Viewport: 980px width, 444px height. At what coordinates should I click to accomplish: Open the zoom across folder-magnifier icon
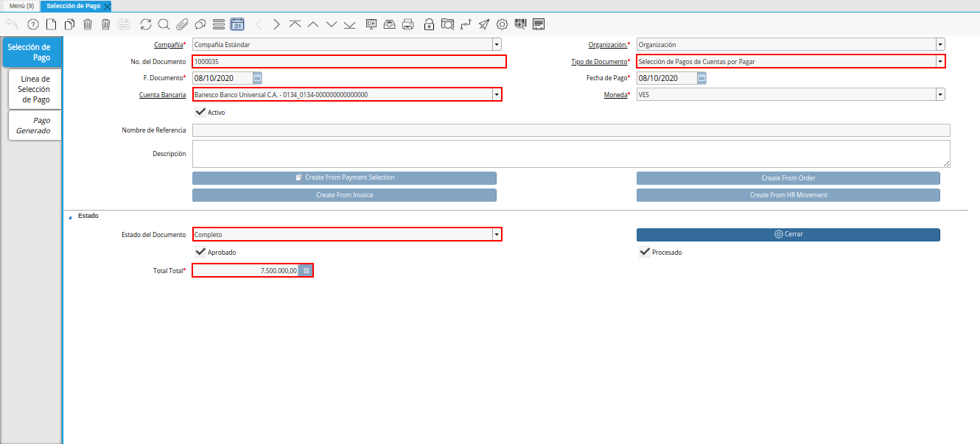coord(447,24)
